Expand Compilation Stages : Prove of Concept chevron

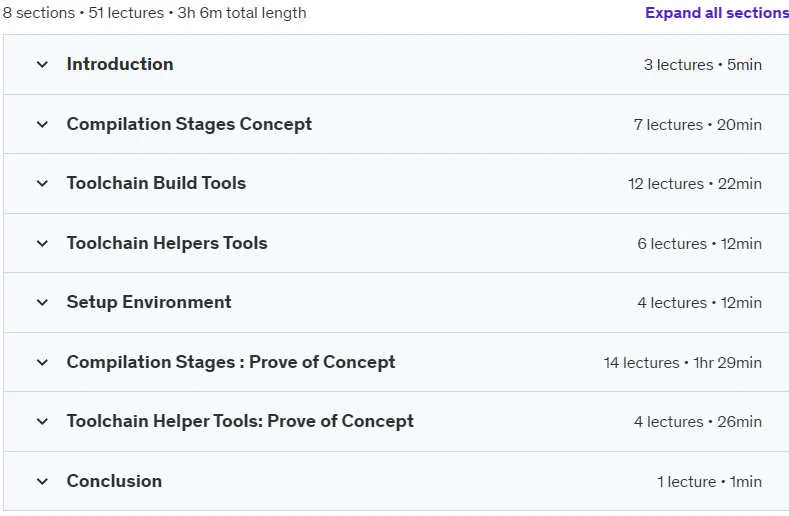[42, 362]
